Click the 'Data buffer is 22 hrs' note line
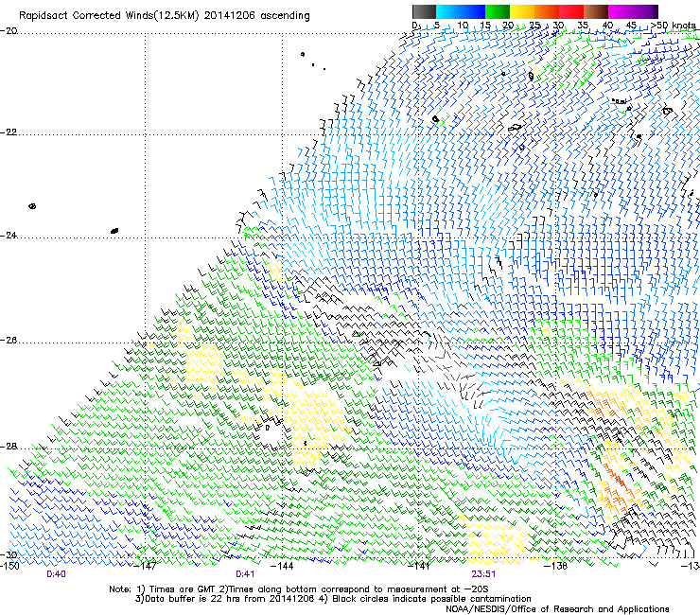 point(333,599)
